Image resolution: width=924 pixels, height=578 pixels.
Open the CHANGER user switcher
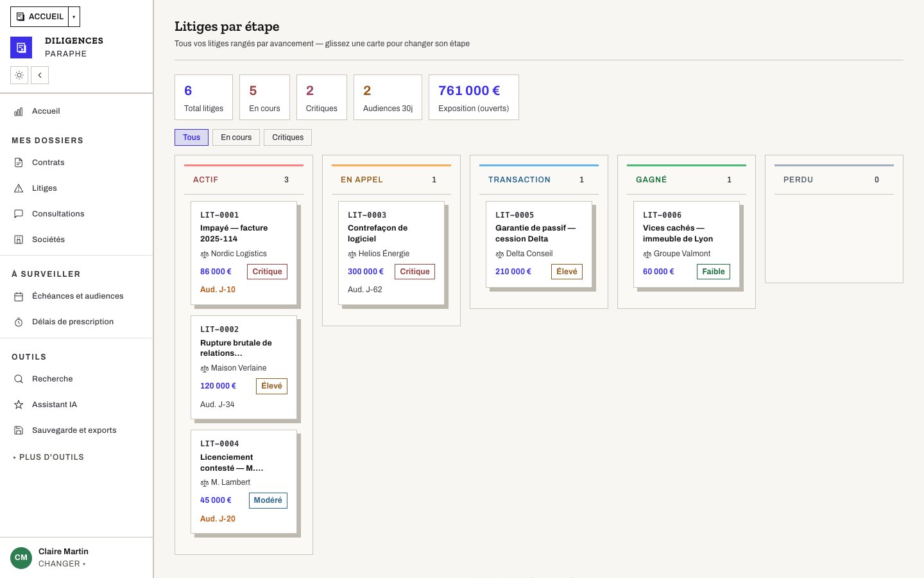62,564
